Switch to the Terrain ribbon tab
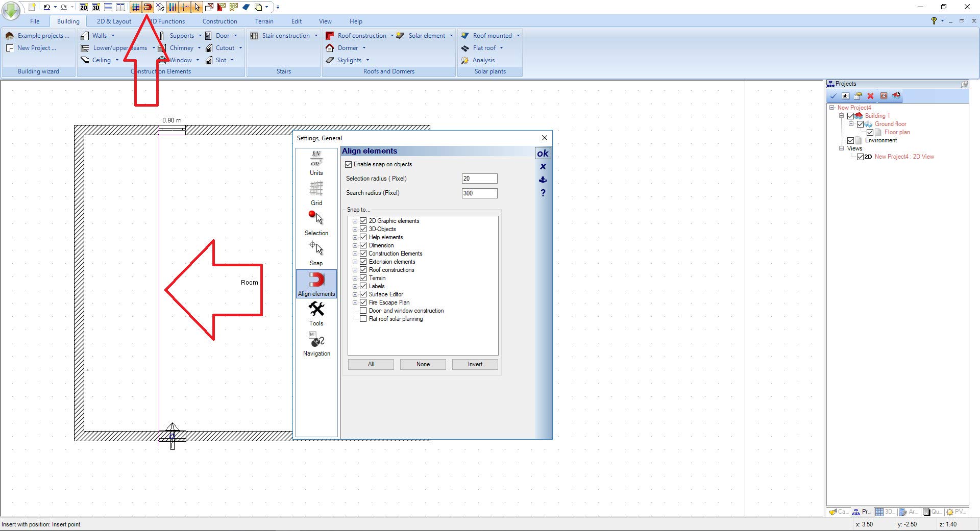 coord(264,21)
